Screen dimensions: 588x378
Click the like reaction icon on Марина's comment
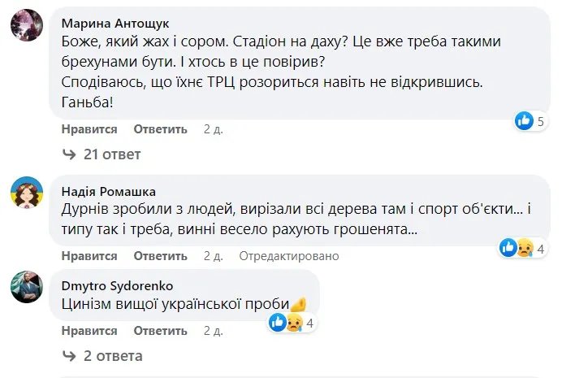point(524,121)
